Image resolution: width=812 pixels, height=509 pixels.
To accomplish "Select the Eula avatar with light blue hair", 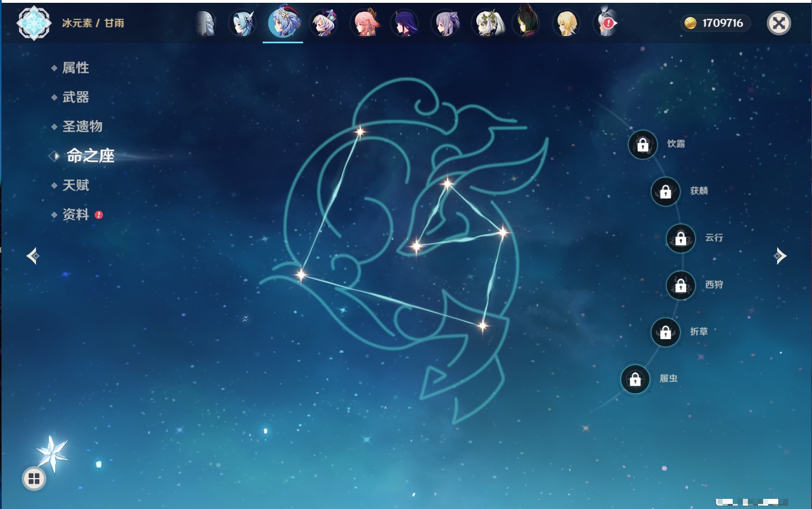I will 243,24.
